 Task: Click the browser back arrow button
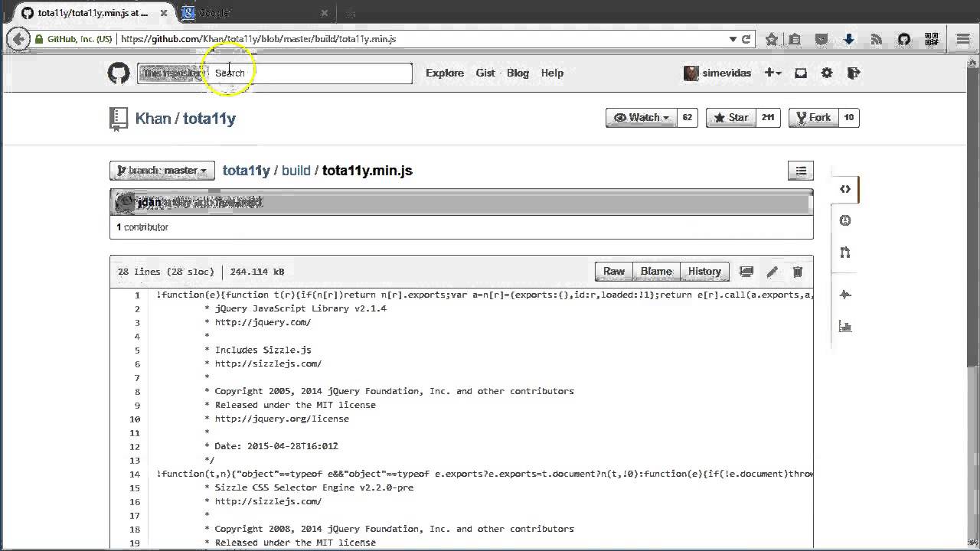click(x=18, y=39)
